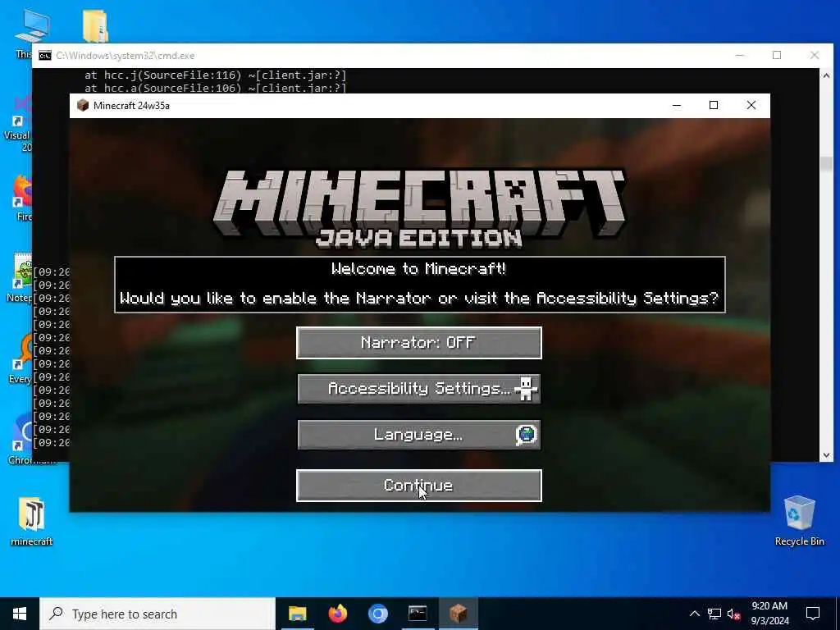This screenshot has height=630, width=840.
Task: Open Firefox from the taskbar
Action: [x=337, y=614]
